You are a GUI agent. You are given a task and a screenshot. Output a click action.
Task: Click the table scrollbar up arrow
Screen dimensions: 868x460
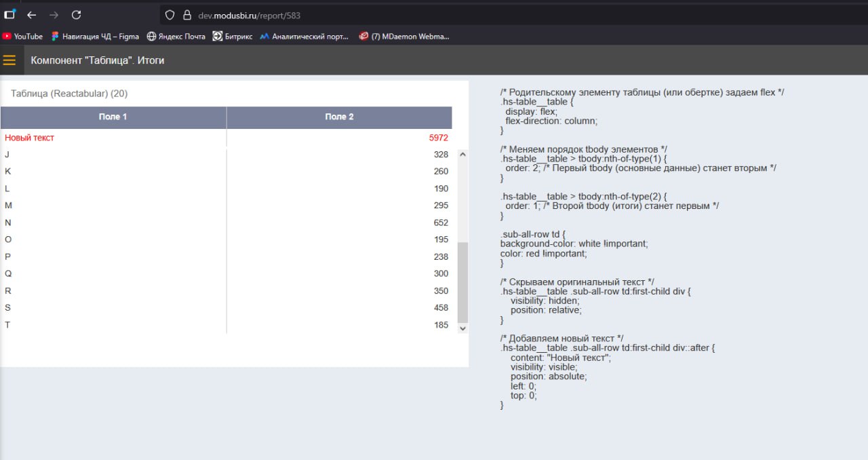click(x=463, y=155)
